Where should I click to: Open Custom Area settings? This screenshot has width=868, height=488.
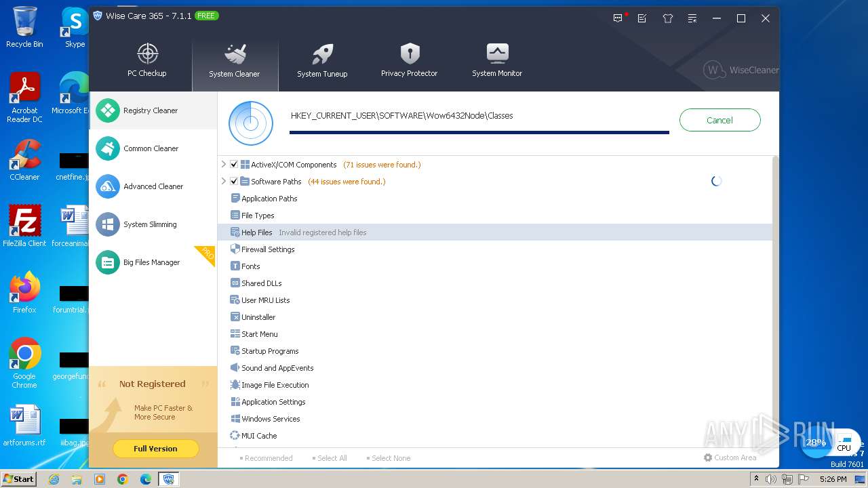tap(730, 457)
